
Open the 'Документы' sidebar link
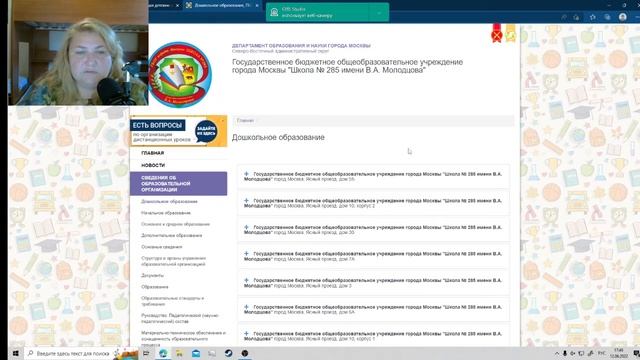point(152,276)
